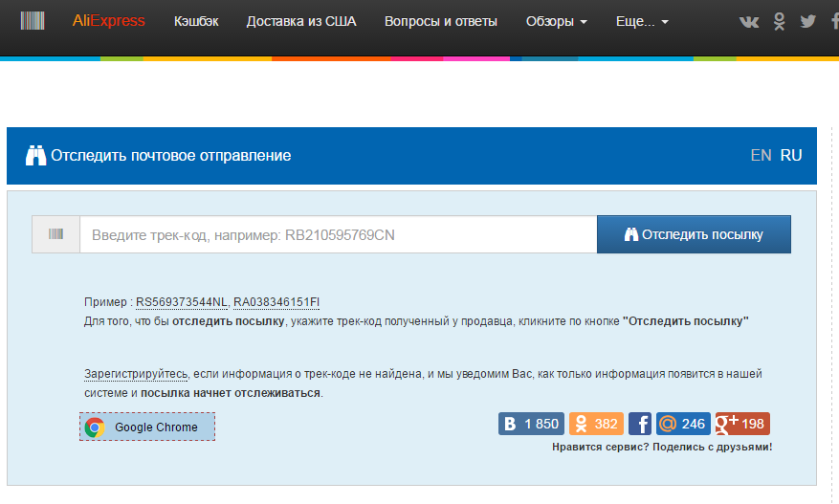Share via Odnoklassniki button showing 382
The image size is (839, 504).
(596, 424)
